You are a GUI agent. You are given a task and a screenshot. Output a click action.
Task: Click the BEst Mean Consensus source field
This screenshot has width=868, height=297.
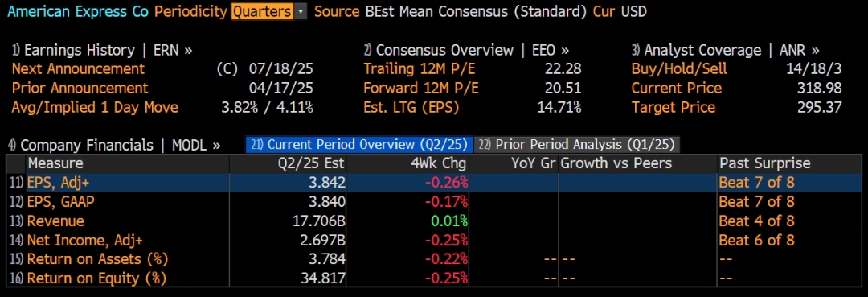pos(476,11)
